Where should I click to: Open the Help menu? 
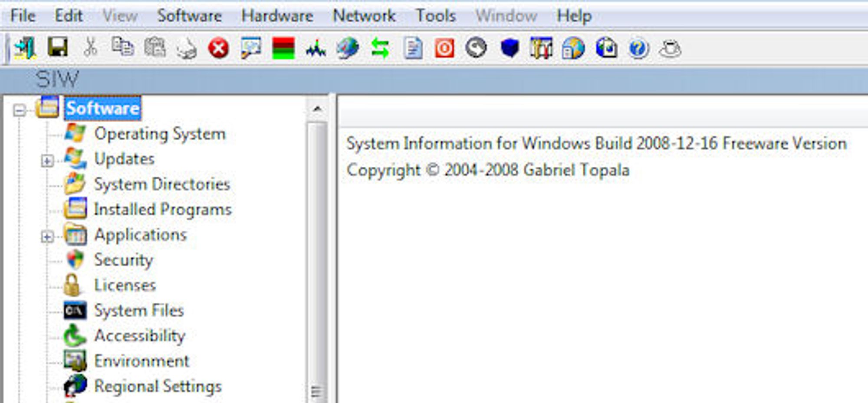[x=574, y=16]
